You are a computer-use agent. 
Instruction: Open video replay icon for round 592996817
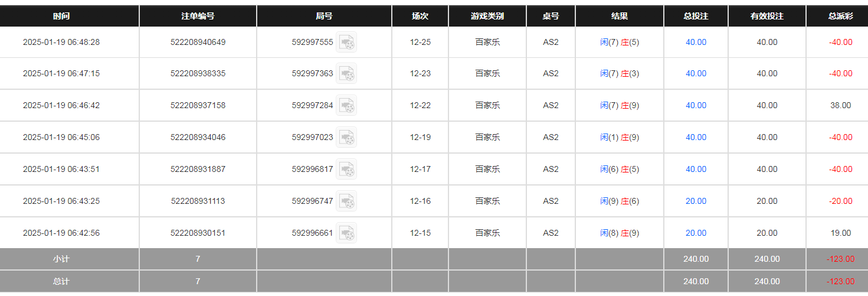click(x=346, y=169)
